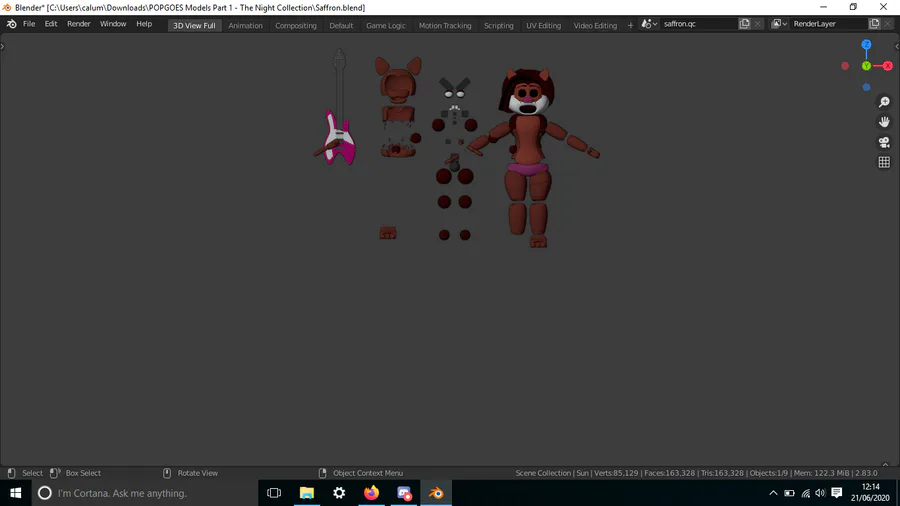Click the RenderLayer name field
Viewport: 900px width, 506px height.
(x=829, y=24)
